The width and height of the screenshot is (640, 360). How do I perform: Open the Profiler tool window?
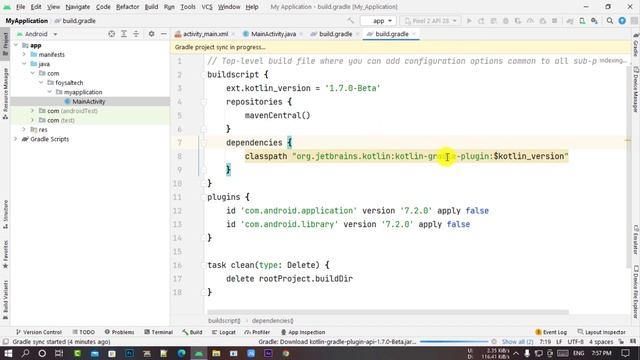[x=257, y=332]
